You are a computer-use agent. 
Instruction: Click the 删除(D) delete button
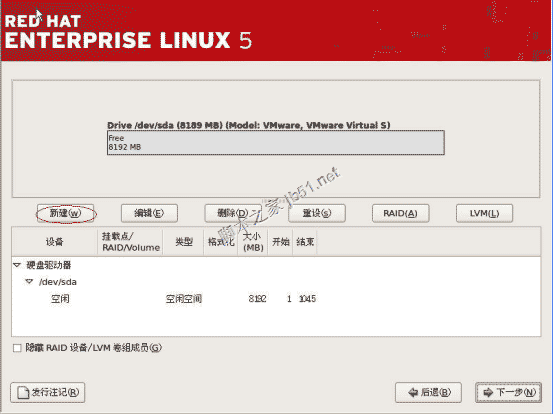pyautogui.click(x=233, y=213)
